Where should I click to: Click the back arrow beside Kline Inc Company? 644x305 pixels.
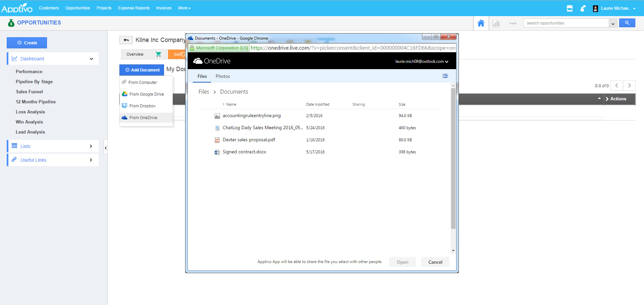pos(126,40)
